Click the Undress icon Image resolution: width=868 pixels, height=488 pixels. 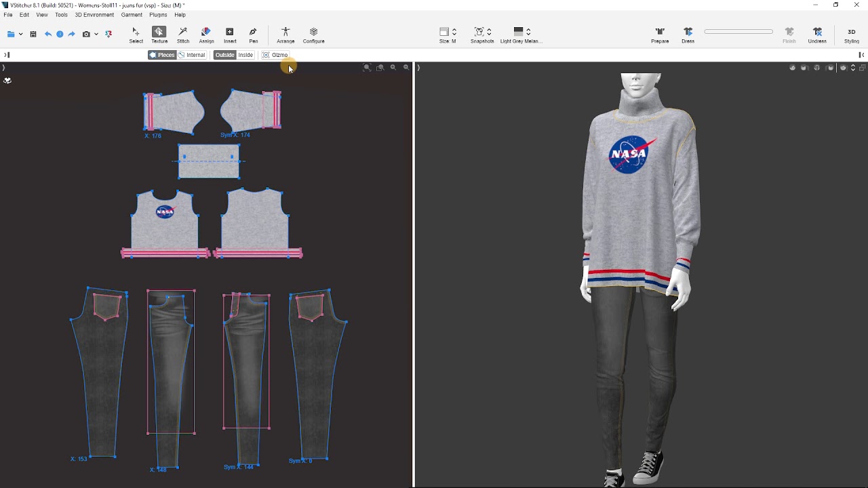pyautogui.click(x=817, y=35)
